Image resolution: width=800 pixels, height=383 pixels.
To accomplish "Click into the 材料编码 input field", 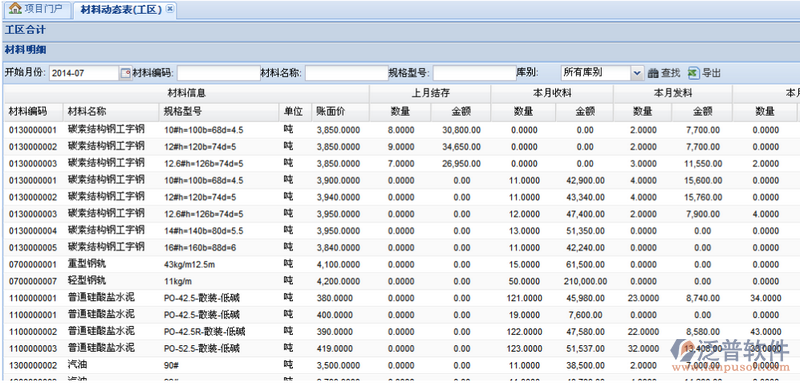I will pyautogui.click(x=218, y=73).
